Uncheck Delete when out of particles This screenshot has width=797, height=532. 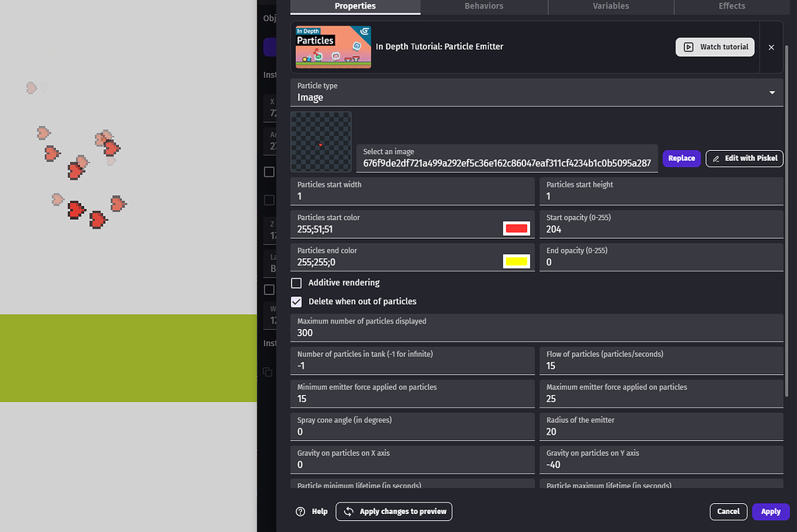tap(296, 301)
